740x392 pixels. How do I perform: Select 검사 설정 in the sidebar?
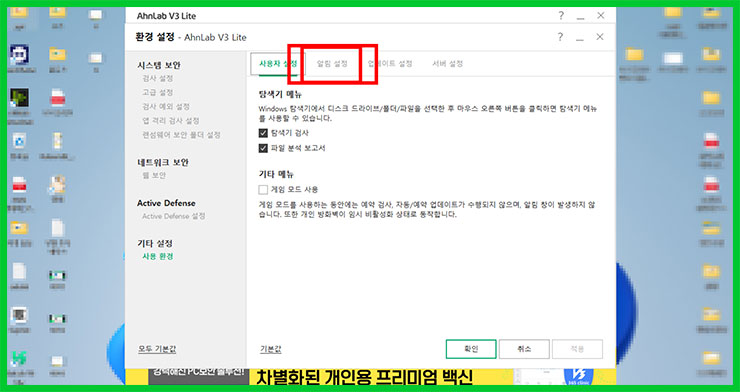pyautogui.click(x=158, y=78)
